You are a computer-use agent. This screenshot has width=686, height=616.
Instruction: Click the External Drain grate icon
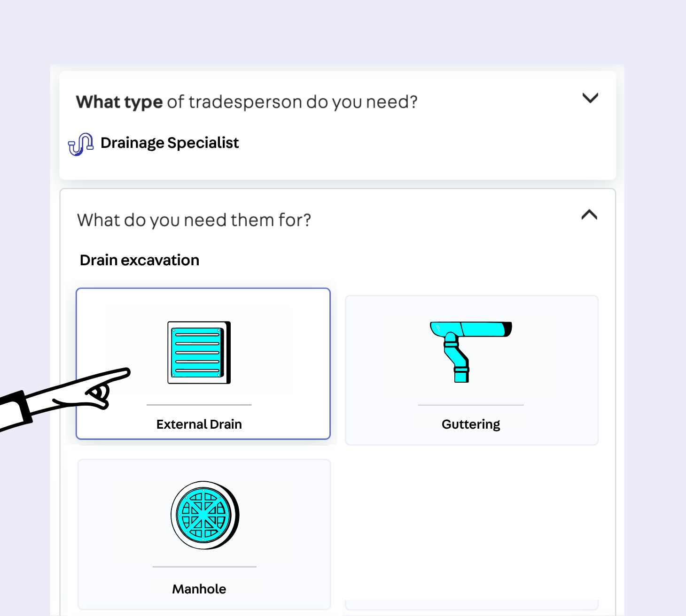point(199,353)
